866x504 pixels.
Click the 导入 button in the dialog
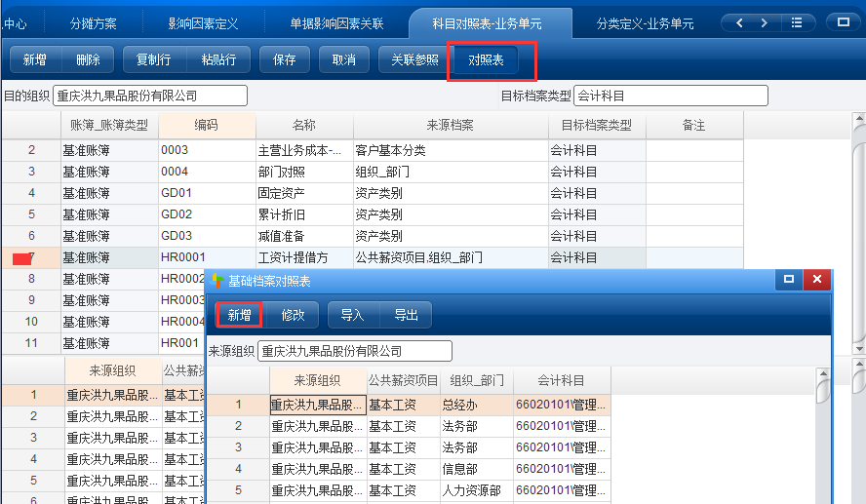point(352,315)
